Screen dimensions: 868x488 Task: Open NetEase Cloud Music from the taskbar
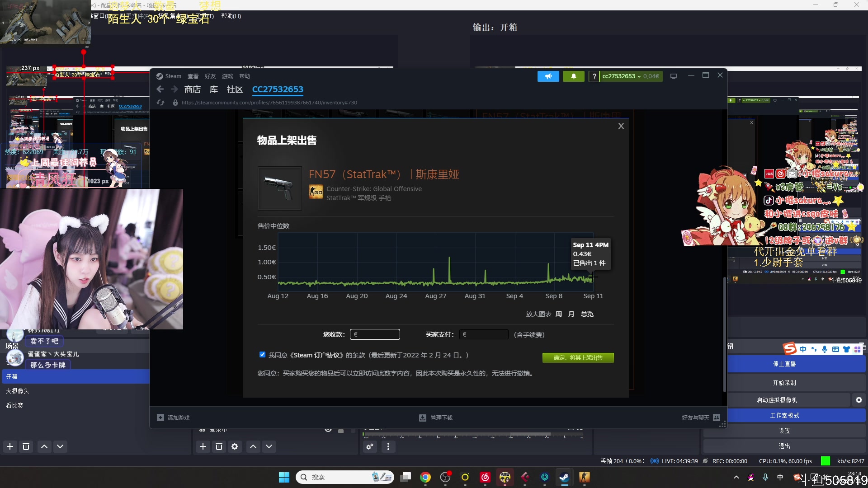click(x=485, y=478)
